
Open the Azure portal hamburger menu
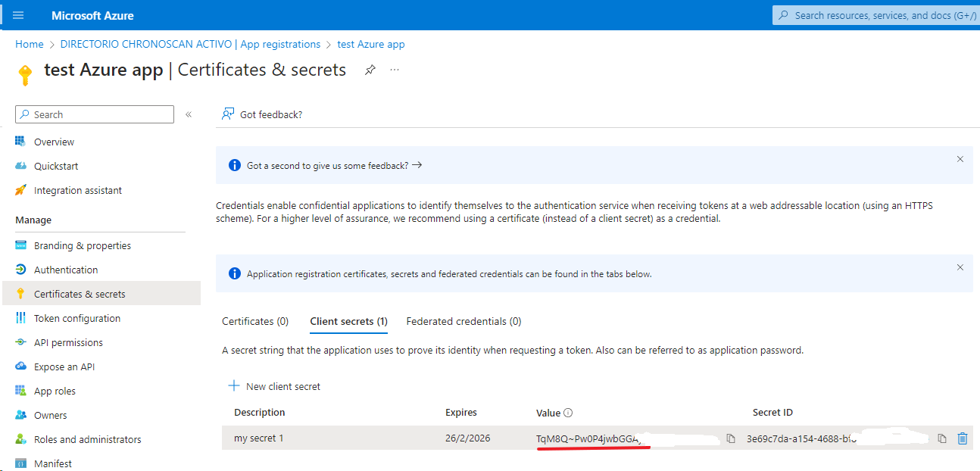pyautogui.click(x=18, y=15)
